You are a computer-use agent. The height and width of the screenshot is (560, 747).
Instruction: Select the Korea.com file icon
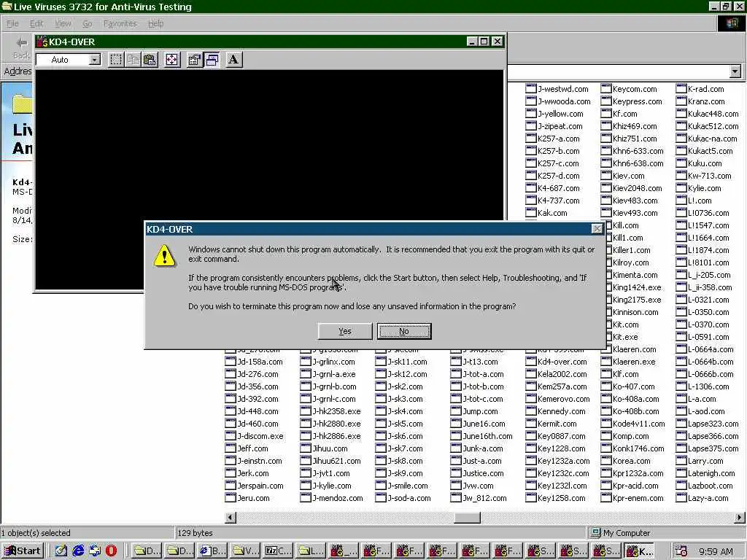point(606,461)
